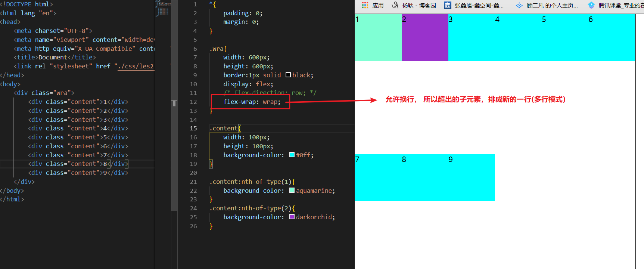The height and width of the screenshot is (269, 644).
Task: Click the cyan box numbered 3 in the preview
Action: (472, 37)
